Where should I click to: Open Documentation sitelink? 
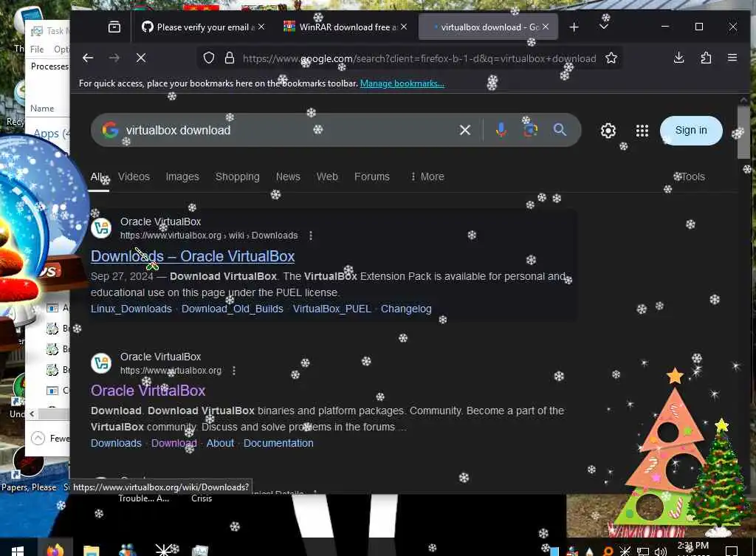(278, 443)
